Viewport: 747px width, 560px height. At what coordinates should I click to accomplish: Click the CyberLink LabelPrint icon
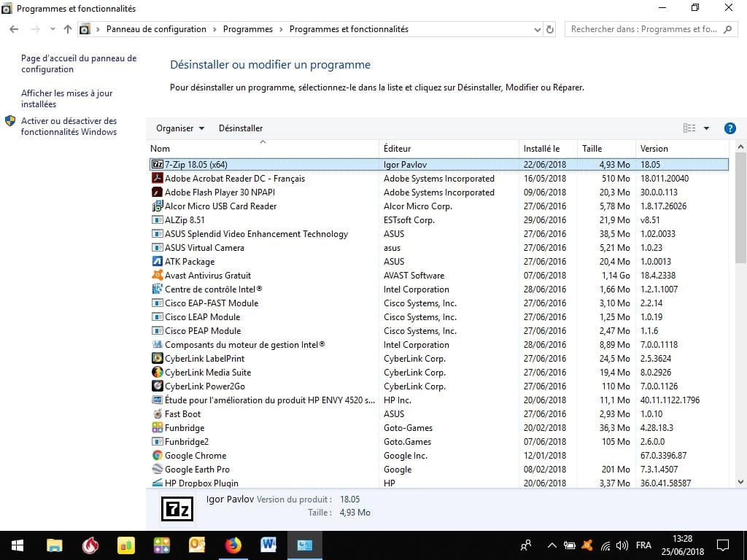pyautogui.click(x=158, y=358)
